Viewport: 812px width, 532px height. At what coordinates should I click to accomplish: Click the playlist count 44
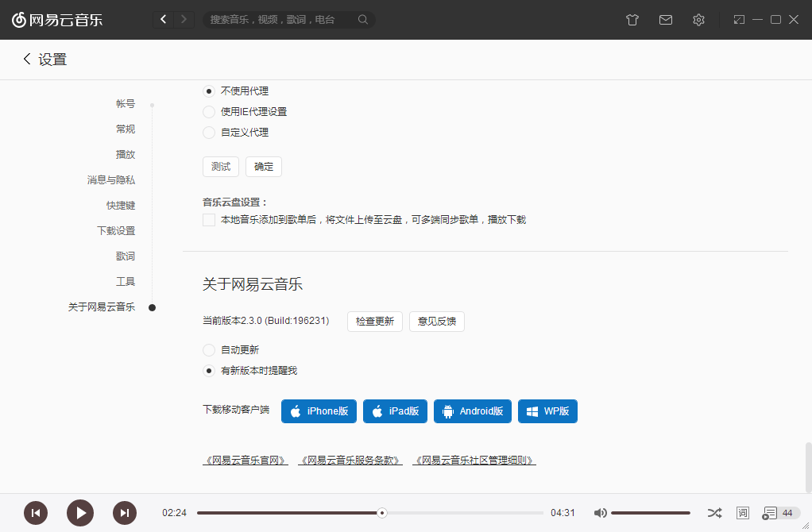click(x=787, y=513)
